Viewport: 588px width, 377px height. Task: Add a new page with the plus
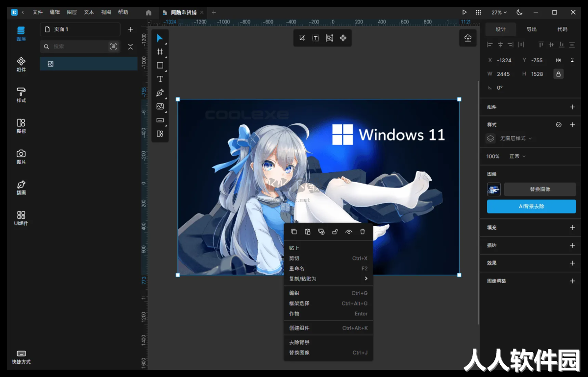(x=130, y=29)
